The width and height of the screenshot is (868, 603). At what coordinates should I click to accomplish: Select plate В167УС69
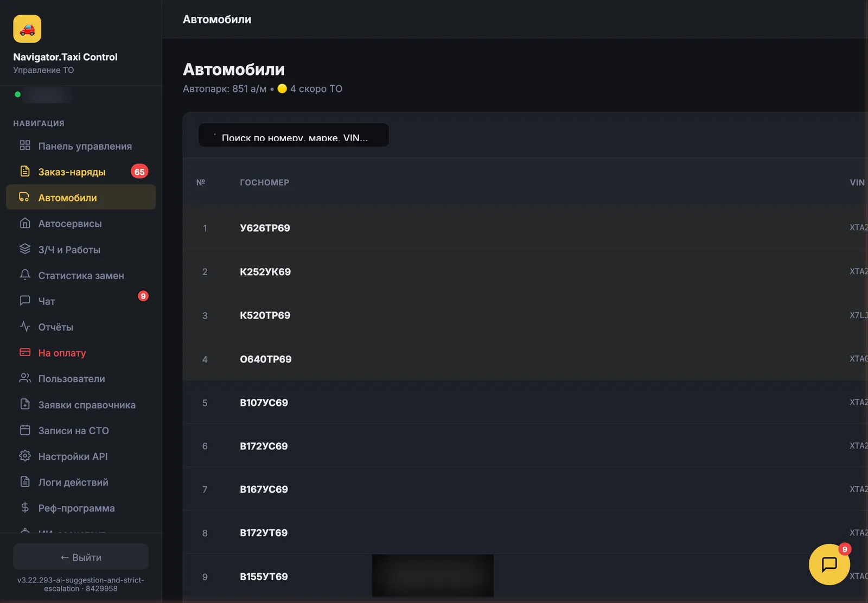point(264,490)
